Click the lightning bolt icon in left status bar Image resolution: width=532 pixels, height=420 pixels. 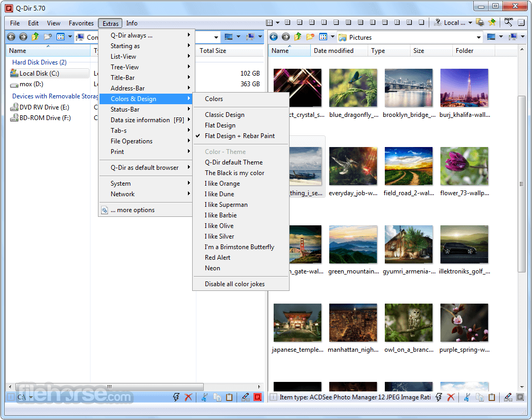point(176,397)
